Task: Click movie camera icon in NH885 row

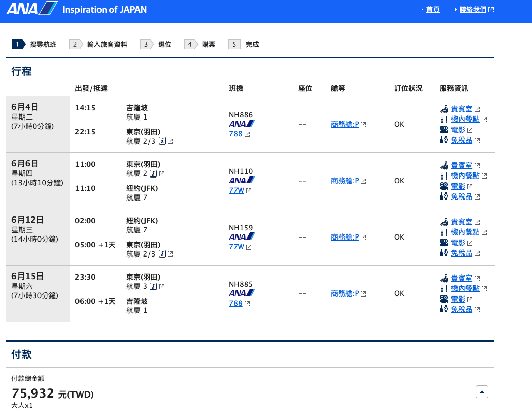Action: click(444, 299)
